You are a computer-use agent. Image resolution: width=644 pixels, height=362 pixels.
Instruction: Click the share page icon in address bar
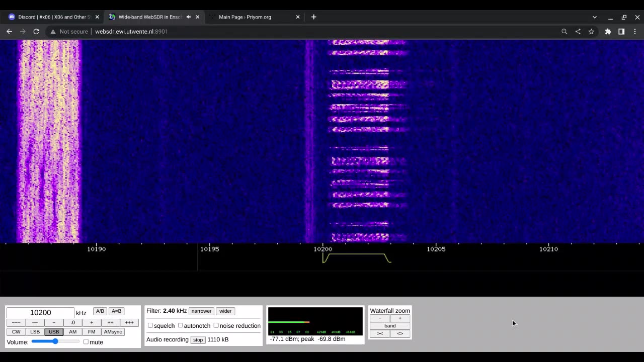pyautogui.click(x=578, y=31)
